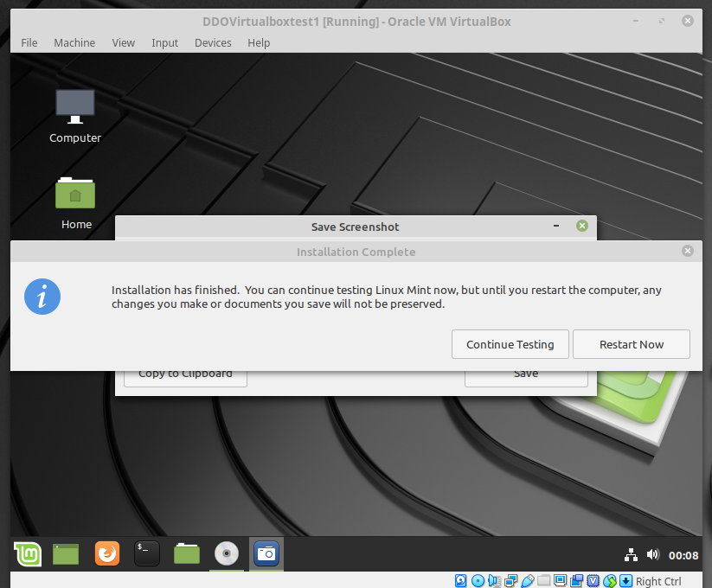The image size is (712, 588).
Task: Click the VirtualBox CPU virtualization indicator
Action: 593,581
